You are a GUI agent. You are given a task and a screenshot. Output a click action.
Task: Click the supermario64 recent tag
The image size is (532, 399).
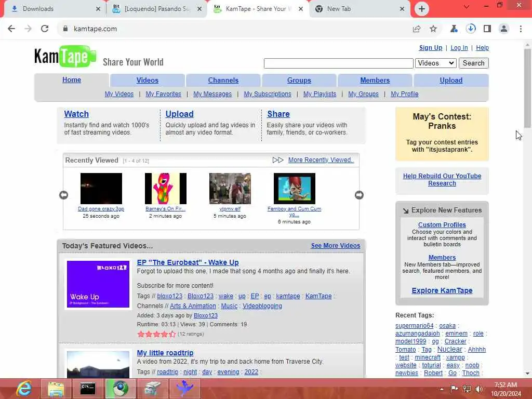pyautogui.click(x=414, y=326)
